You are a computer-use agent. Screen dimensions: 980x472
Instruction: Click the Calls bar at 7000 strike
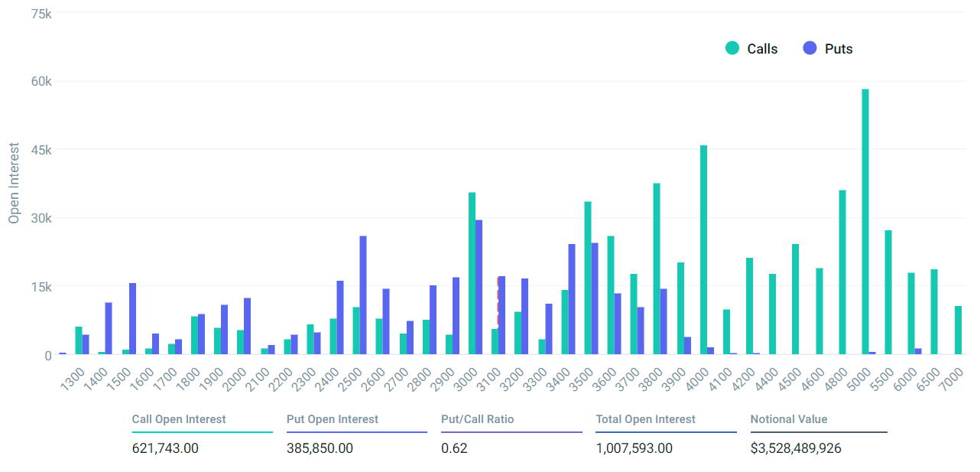click(958, 330)
